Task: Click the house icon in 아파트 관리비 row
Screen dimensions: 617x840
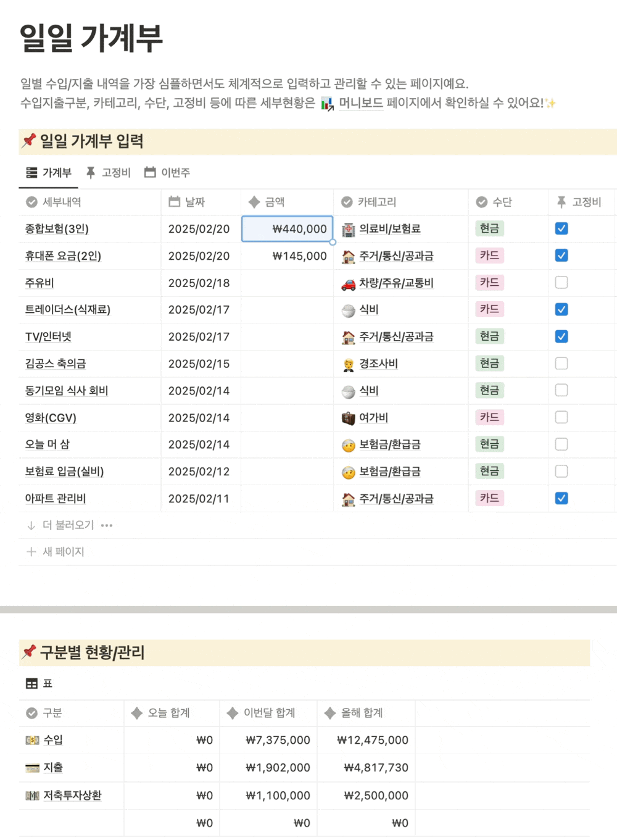Action: coord(349,499)
